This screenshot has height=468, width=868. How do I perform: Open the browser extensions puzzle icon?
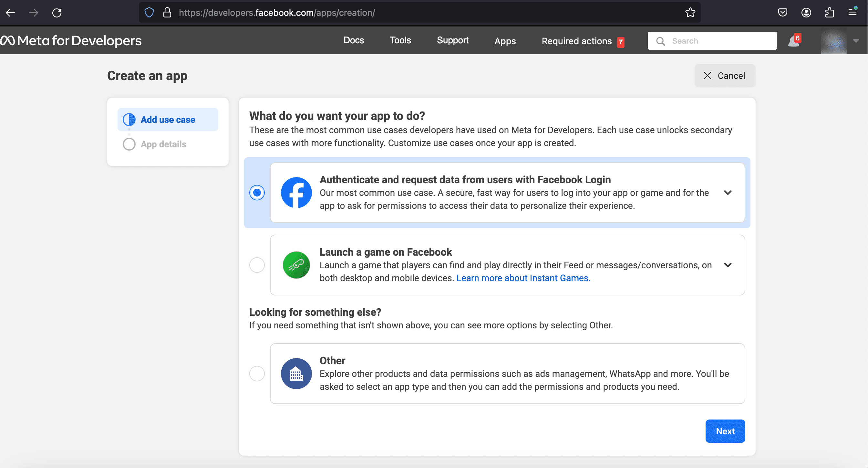pos(829,13)
